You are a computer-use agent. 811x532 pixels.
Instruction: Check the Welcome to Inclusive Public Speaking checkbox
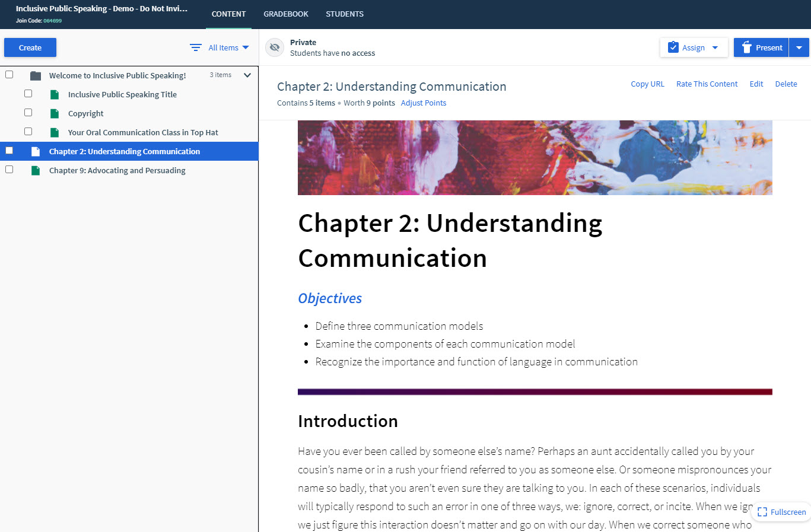point(9,75)
